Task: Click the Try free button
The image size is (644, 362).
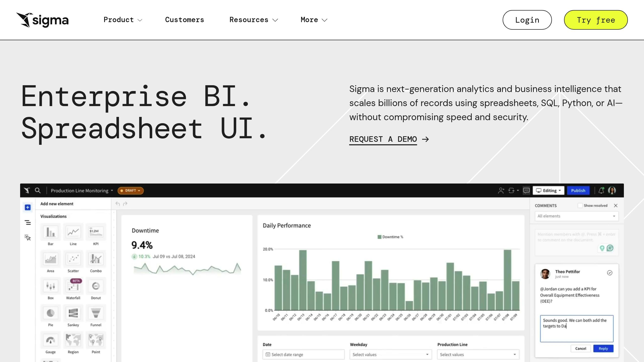Action: [x=596, y=20]
